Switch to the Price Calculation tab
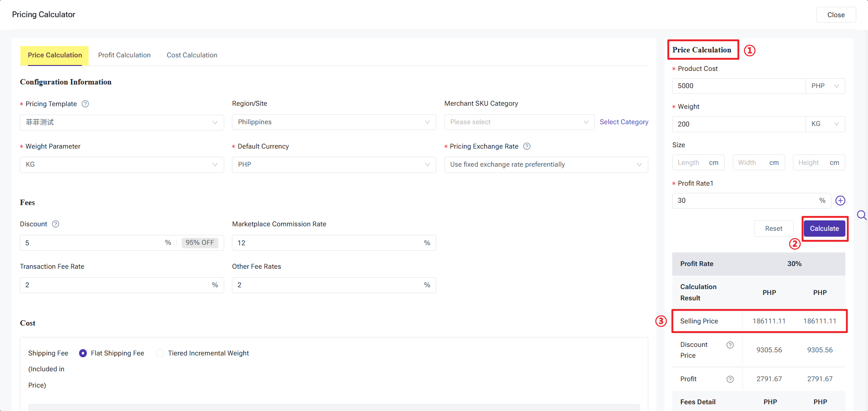Image resolution: width=868 pixels, height=411 pixels. (x=55, y=55)
